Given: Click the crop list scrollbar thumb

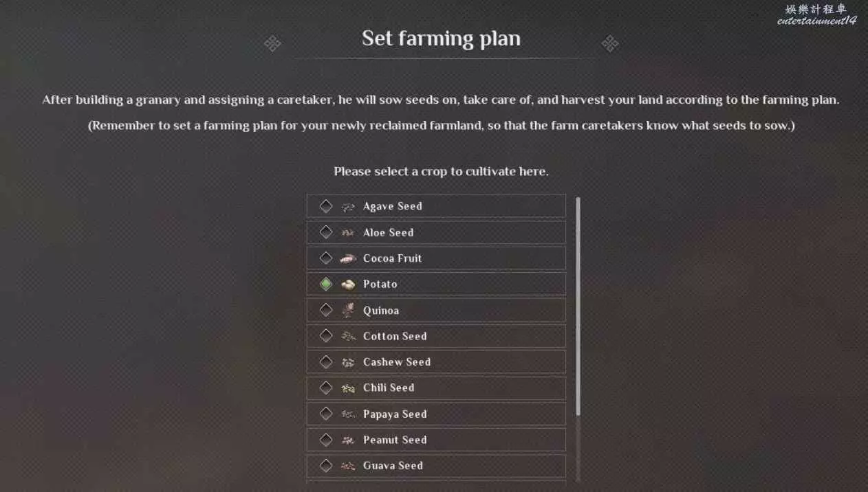Looking at the screenshot, I should tap(578, 306).
